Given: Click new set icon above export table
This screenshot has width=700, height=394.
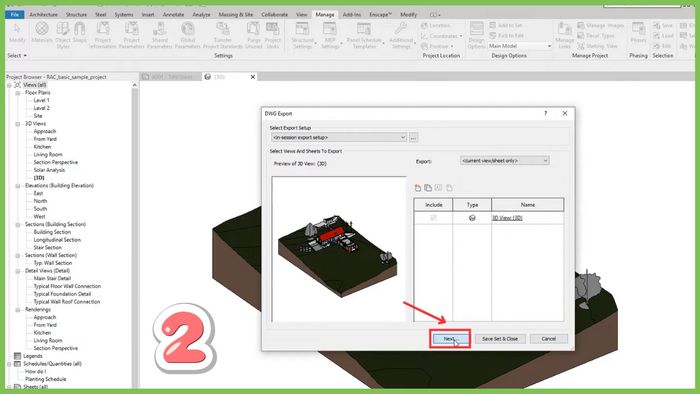Looking at the screenshot, I should coord(418,188).
